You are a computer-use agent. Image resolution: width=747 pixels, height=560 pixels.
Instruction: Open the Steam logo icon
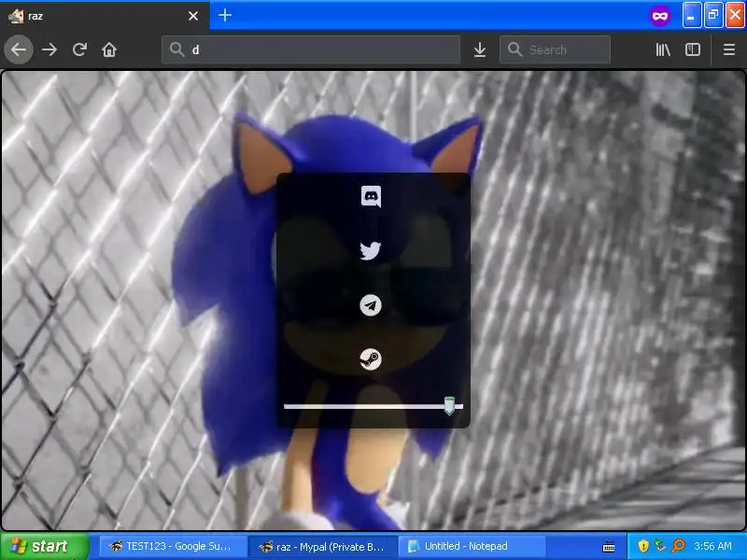pyautogui.click(x=371, y=359)
